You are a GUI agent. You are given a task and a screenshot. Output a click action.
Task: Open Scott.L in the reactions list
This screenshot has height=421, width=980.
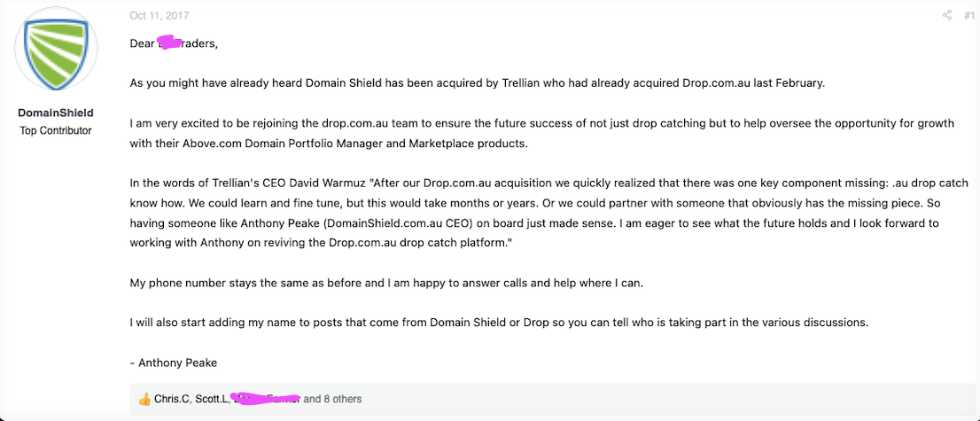(211, 399)
